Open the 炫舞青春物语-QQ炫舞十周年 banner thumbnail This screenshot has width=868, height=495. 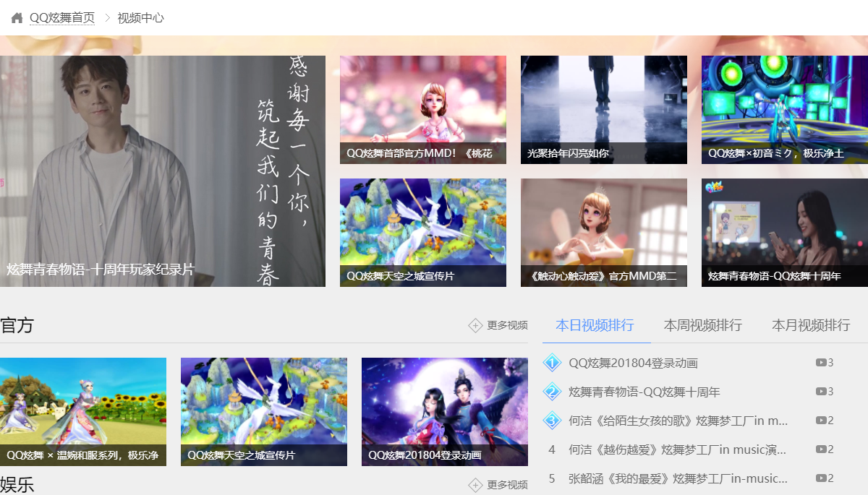tap(785, 233)
